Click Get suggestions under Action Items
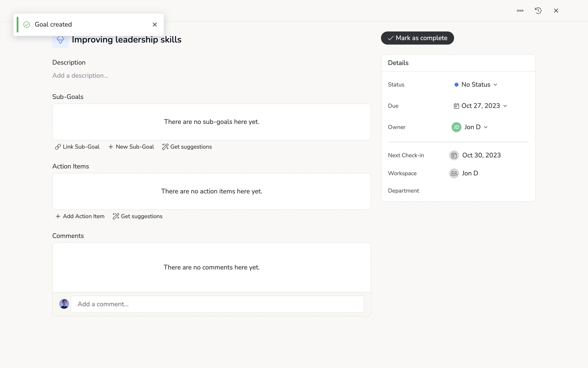Image resolution: width=588 pixels, height=368 pixels. click(138, 217)
